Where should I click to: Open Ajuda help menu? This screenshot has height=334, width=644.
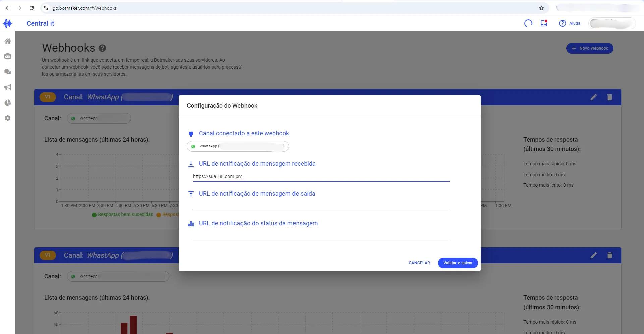tap(570, 23)
